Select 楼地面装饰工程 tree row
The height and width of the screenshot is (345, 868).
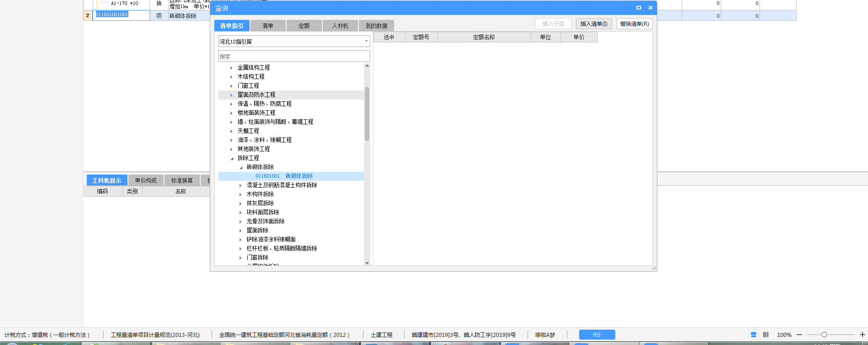(x=291, y=113)
